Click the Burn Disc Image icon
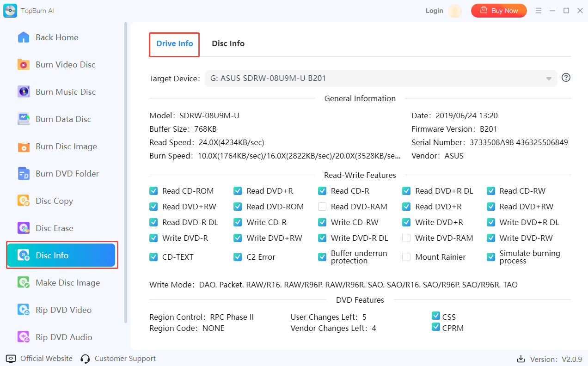Screen dimensions: 588x366 point(24,146)
